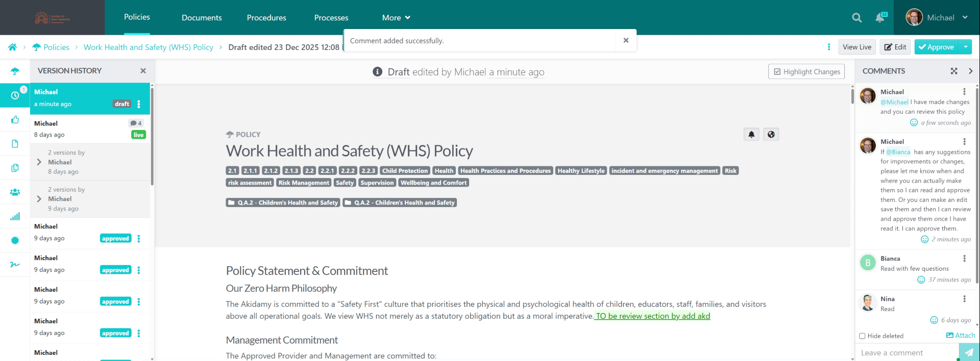The width and height of the screenshot is (980, 361).
Task: Click the thumbs-up icon in left sidebar
Action: (x=15, y=120)
